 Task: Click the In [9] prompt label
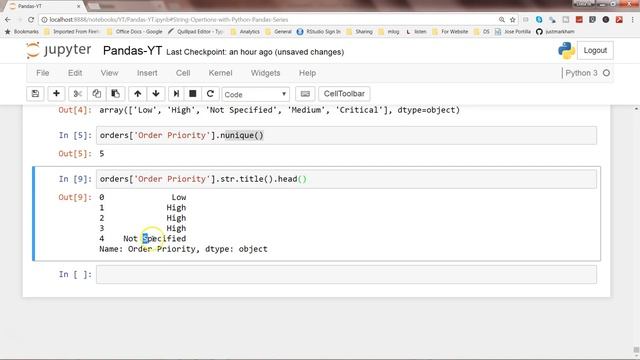click(75, 179)
